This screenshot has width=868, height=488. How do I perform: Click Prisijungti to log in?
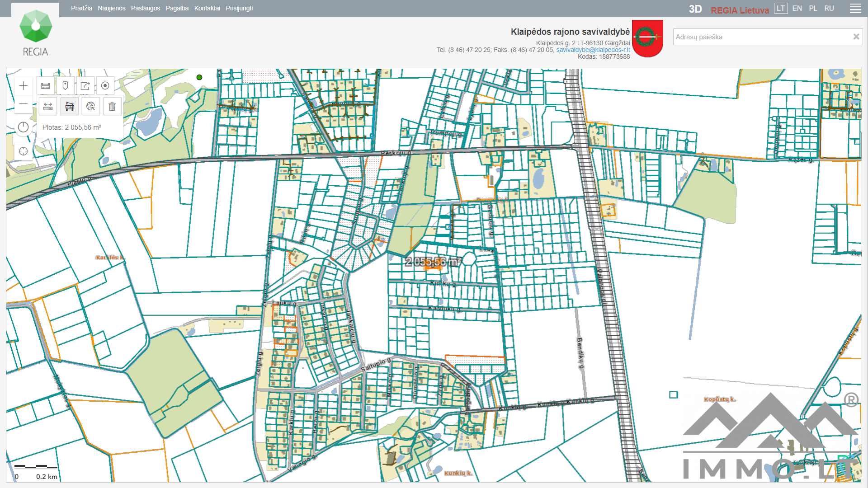239,8
